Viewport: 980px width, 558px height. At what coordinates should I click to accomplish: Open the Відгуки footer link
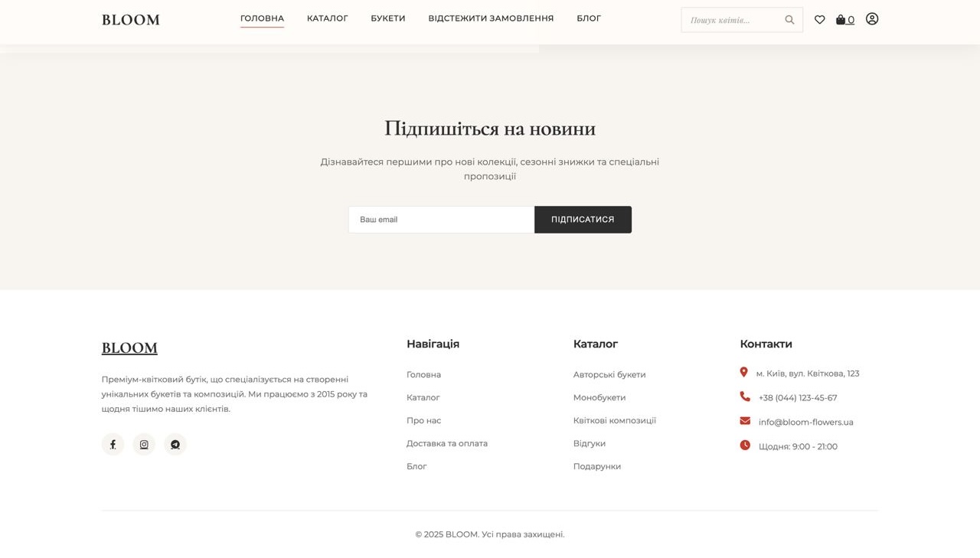click(x=590, y=443)
